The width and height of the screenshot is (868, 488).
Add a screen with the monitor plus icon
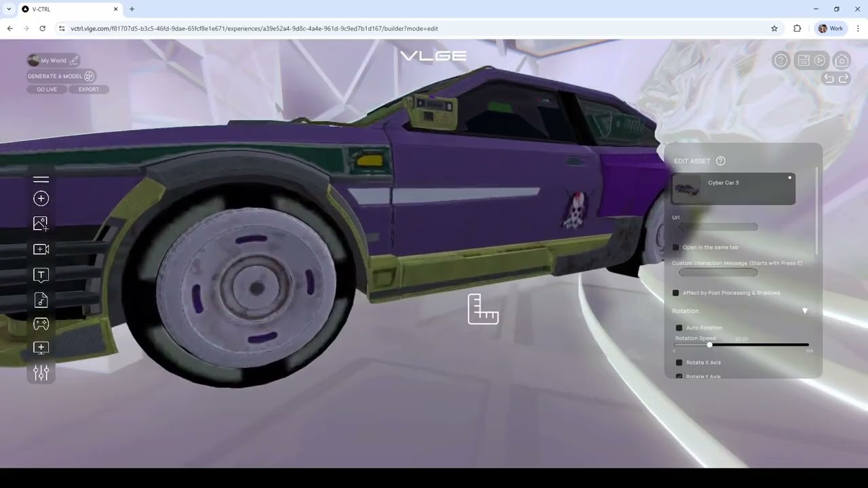[x=41, y=348]
